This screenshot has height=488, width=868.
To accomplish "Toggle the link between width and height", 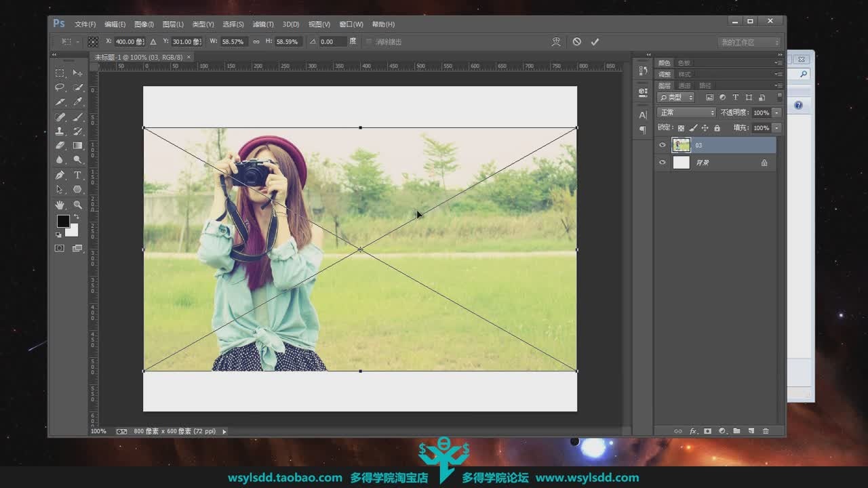I will [x=256, y=42].
